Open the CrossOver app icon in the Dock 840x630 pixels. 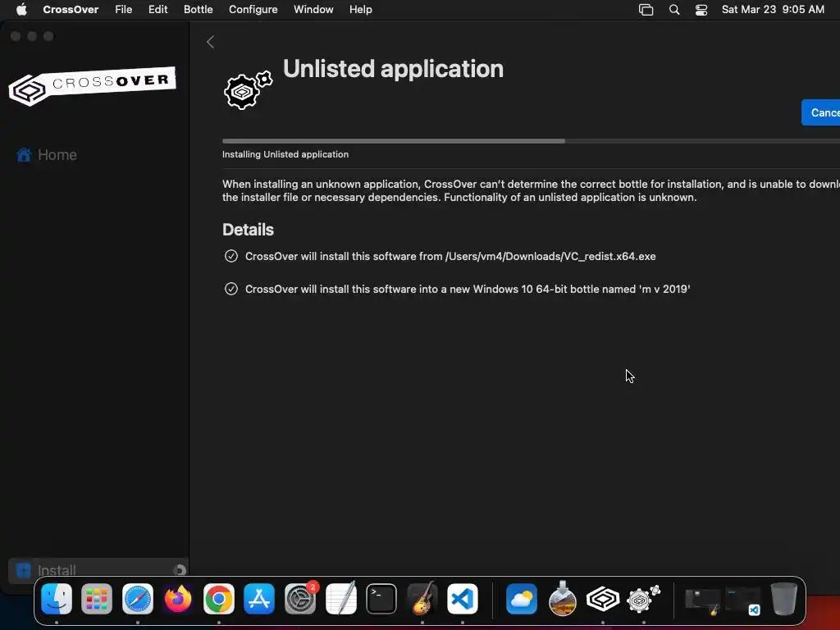[x=603, y=599]
